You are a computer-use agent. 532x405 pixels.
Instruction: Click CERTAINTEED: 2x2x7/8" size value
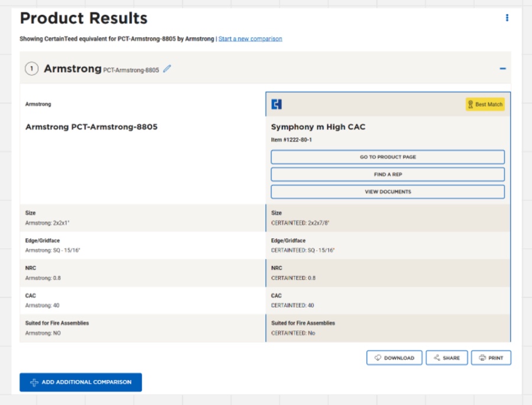tap(300, 223)
